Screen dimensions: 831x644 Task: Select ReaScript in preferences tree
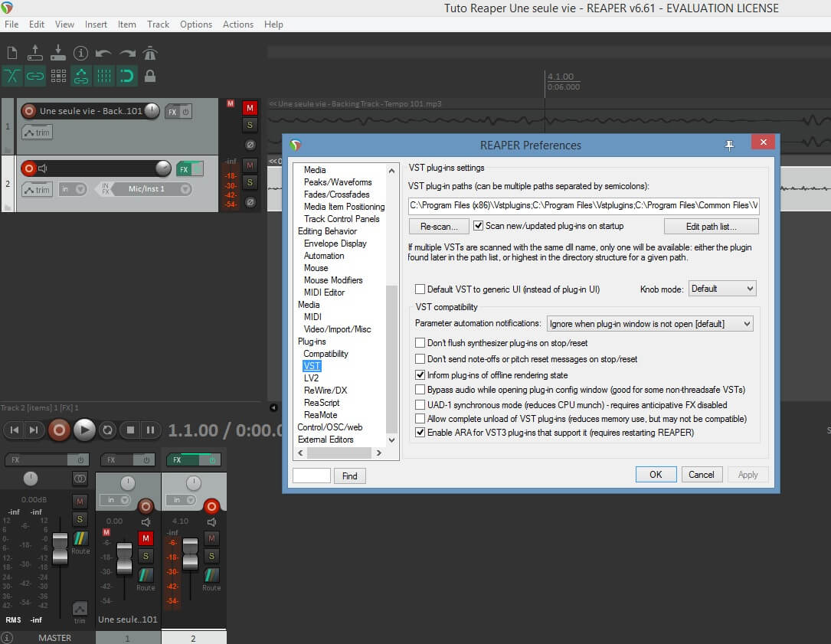tap(321, 402)
